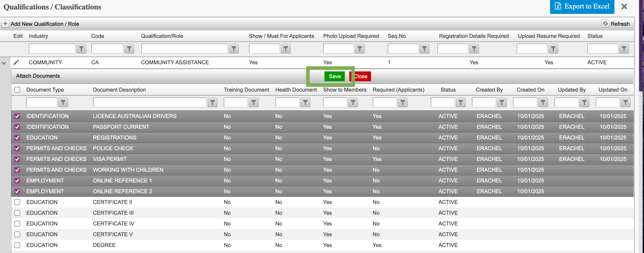Image resolution: width=644 pixels, height=253 pixels.
Task: Click Add New Qualification / Role
Action: [45, 24]
